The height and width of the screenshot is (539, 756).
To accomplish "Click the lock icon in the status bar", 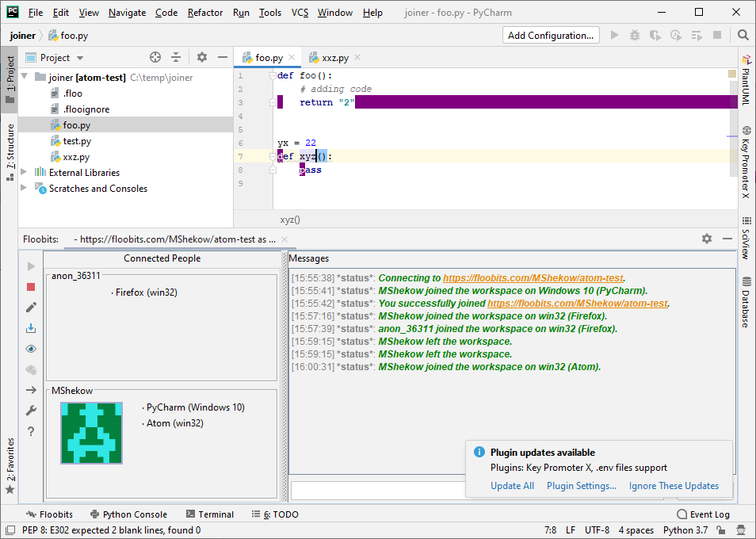I will 721,529.
